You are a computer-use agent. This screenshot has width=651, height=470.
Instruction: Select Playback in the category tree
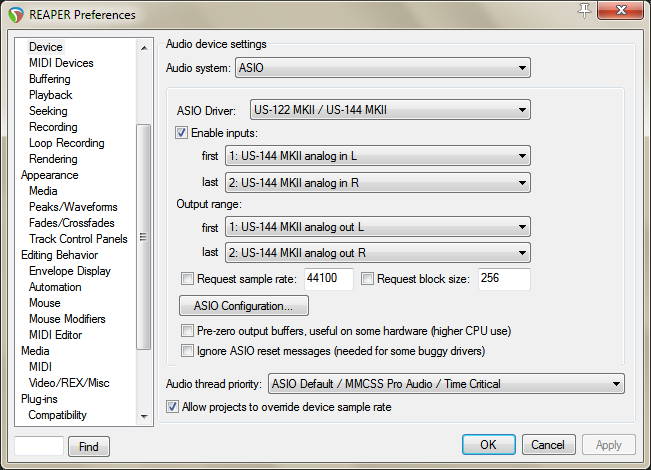click(x=50, y=95)
